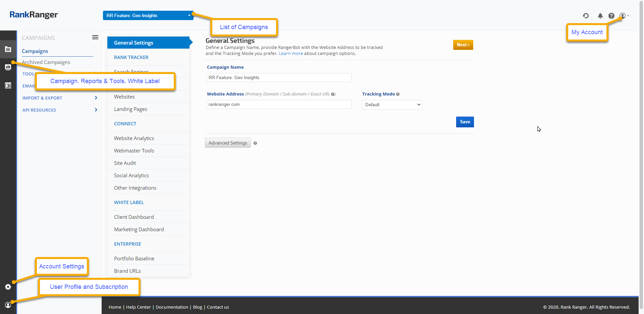Click the orange Next button
This screenshot has height=314, width=644.
pyautogui.click(x=463, y=45)
